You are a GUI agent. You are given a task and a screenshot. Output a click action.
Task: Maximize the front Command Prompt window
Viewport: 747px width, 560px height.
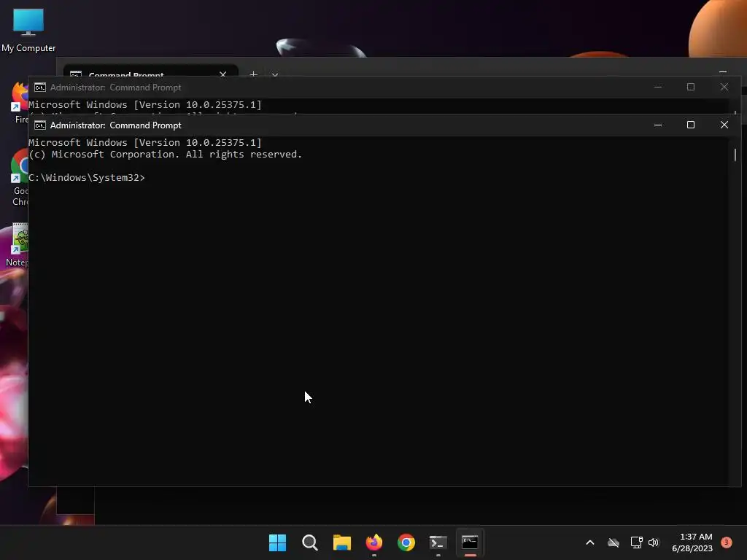point(691,125)
